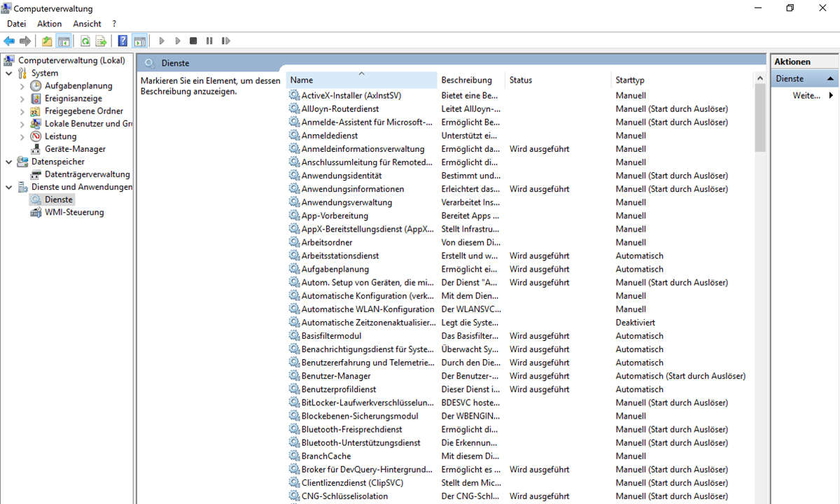This screenshot has height=504, width=840.
Task: Select the Anmeldeinformationsverwaltung service
Action: coord(363,149)
